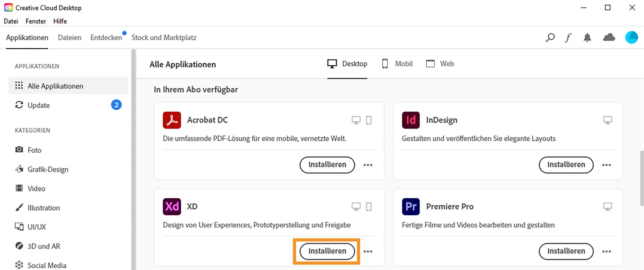Click InDesign app title
The height and width of the screenshot is (270, 644).
point(441,120)
